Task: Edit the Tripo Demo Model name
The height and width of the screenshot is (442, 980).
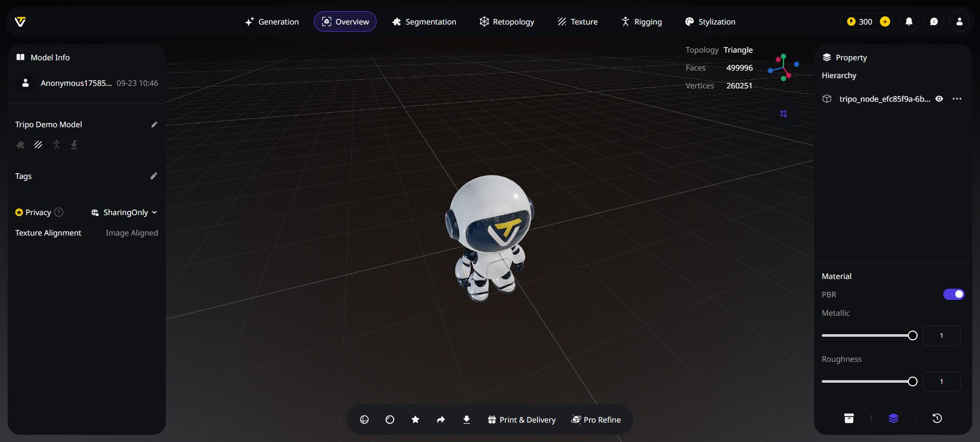Action: click(x=154, y=125)
